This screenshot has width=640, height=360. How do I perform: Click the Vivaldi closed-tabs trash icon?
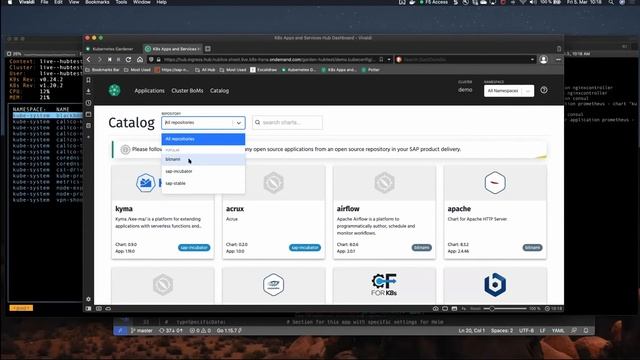pyautogui.click(x=559, y=49)
